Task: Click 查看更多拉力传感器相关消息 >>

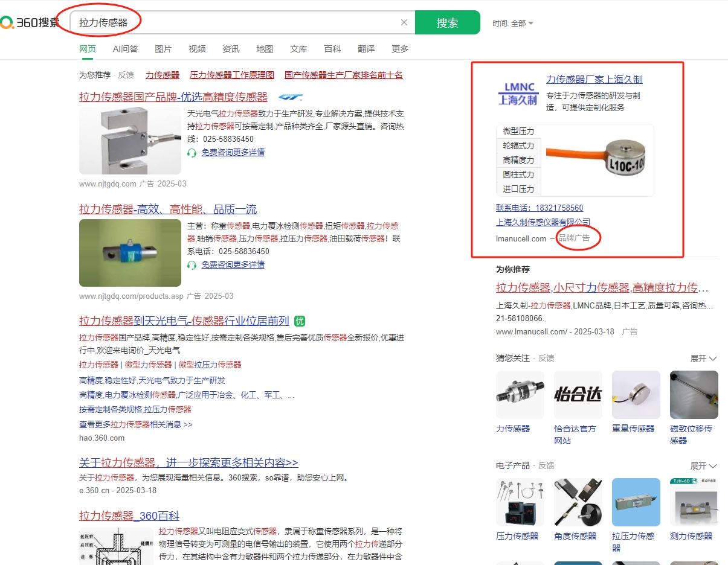Action: [x=136, y=424]
